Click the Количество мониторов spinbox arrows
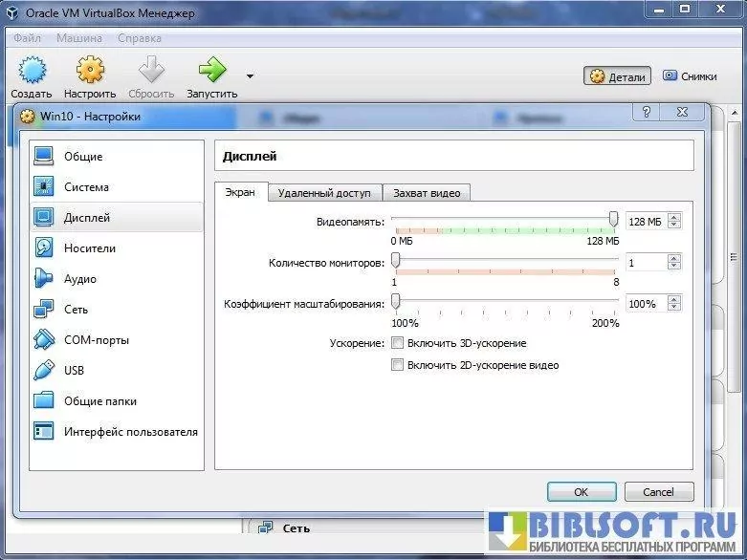The width and height of the screenshot is (747, 560). coord(674,262)
